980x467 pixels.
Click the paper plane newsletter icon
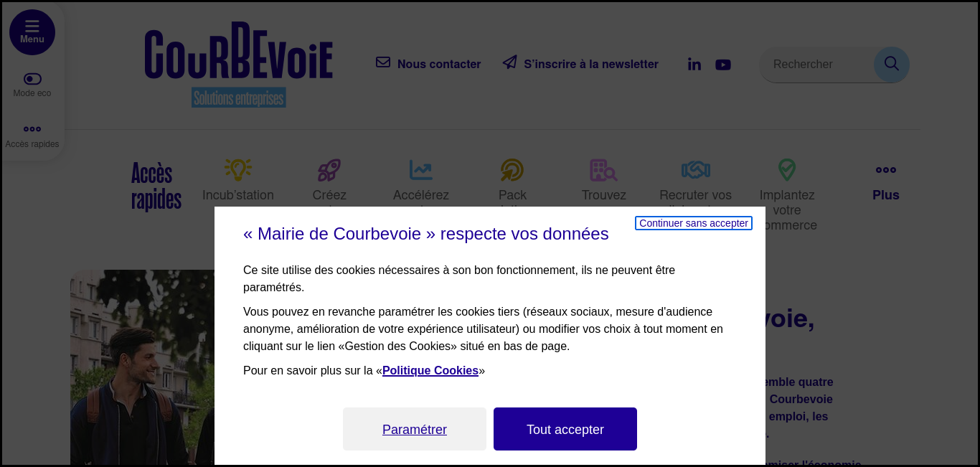coord(509,62)
